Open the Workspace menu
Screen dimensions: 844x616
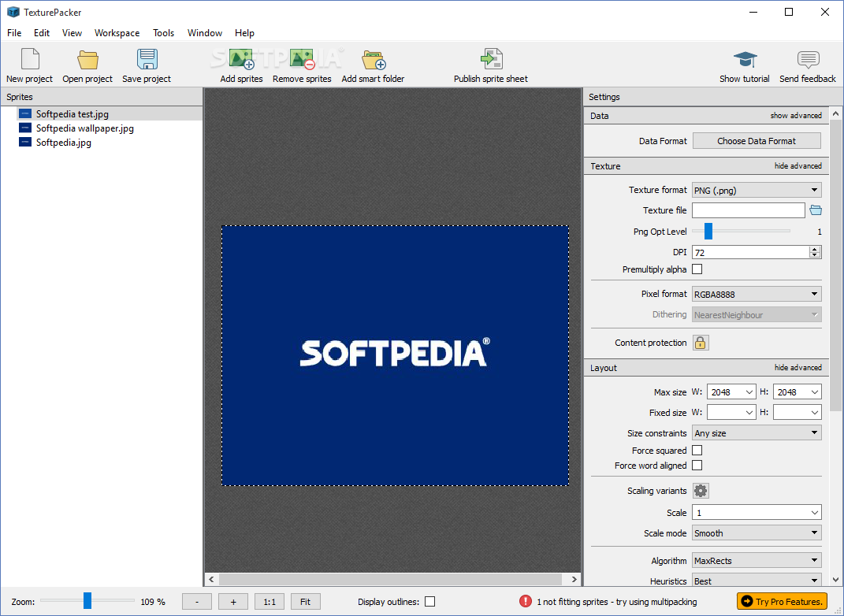click(x=117, y=33)
